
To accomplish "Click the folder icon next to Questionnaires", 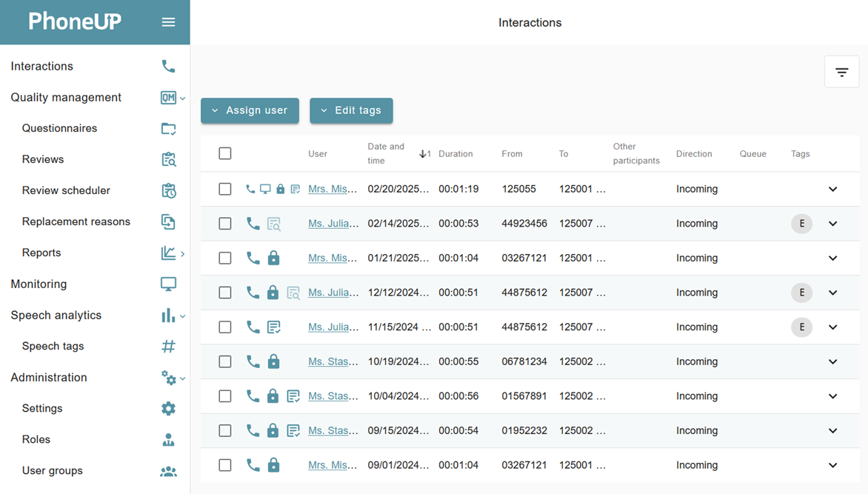I will [x=168, y=128].
